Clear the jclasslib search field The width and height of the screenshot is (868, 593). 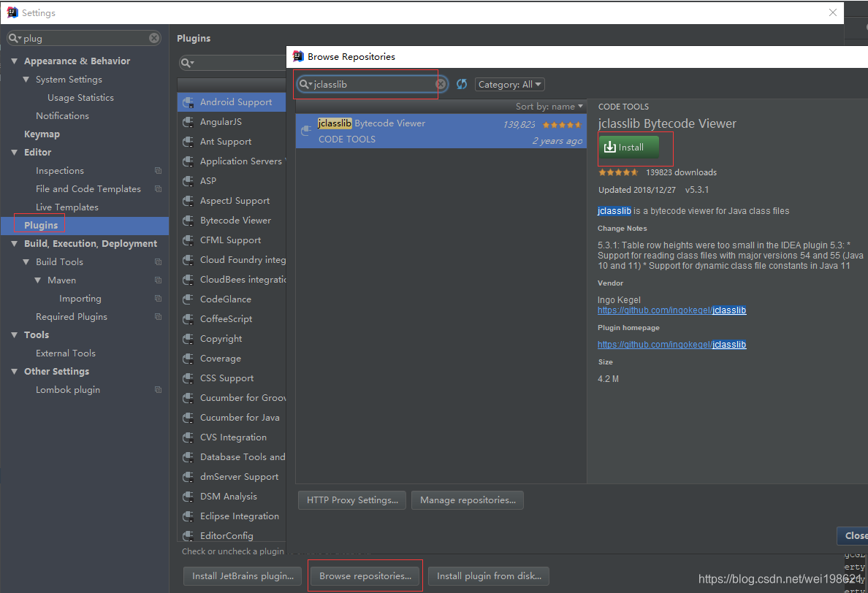point(440,84)
